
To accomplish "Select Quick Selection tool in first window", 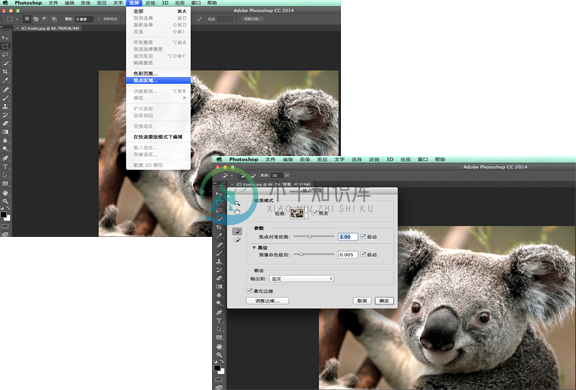I will (5, 63).
